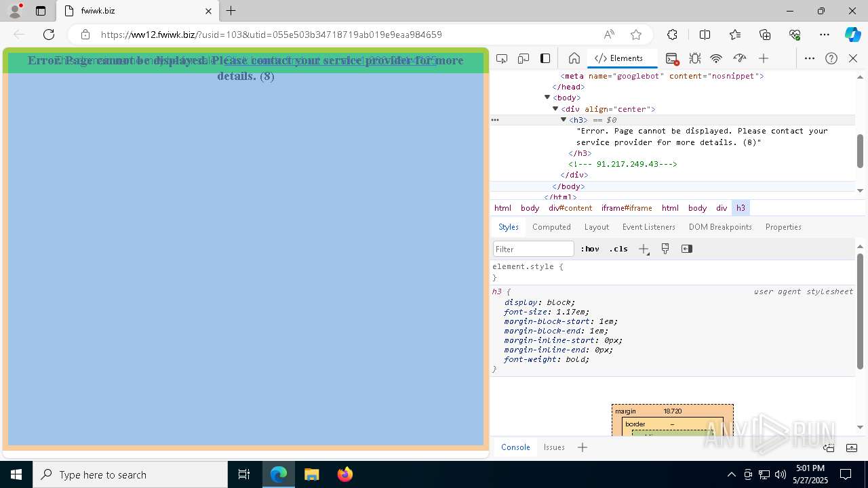This screenshot has width=868, height=488.
Task: Open the Sources bug icon tool
Action: pos(694,58)
